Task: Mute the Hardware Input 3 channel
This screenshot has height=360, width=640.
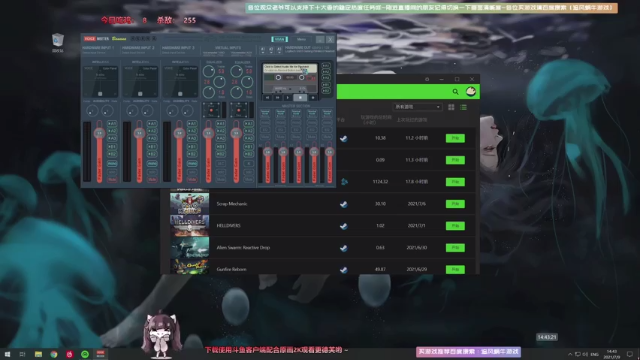Action: coord(192,179)
